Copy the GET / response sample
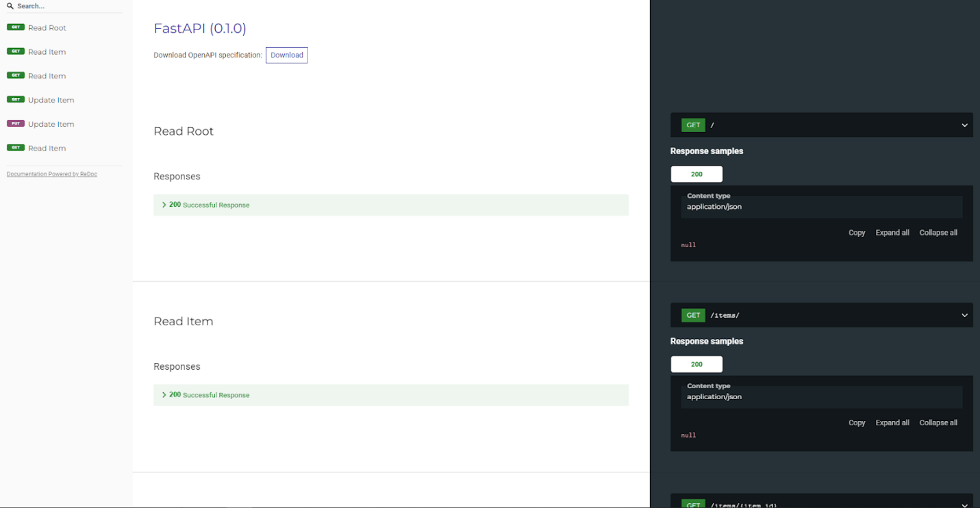Viewport: 980px width, 508px height. tap(857, 233)
